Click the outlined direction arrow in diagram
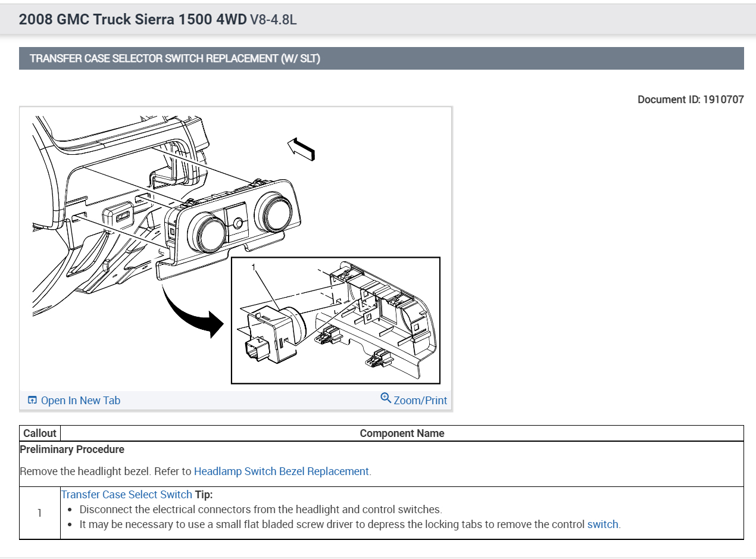The image size is (756, 559). (x=301, y=149)
